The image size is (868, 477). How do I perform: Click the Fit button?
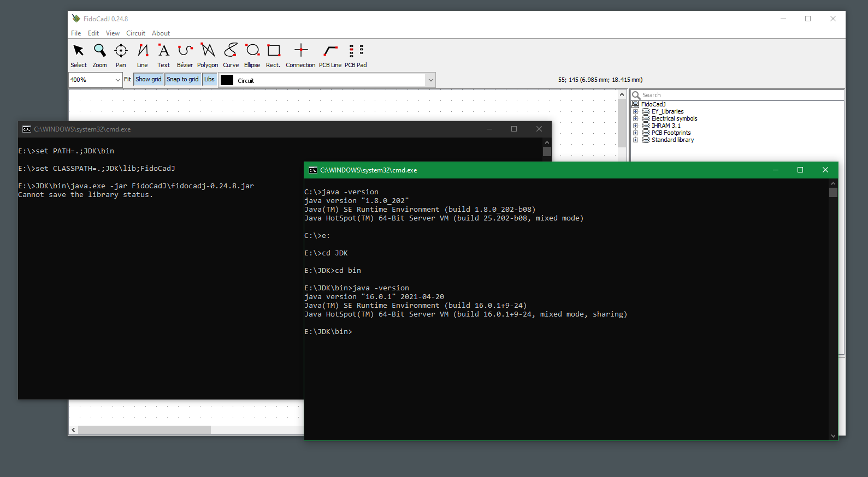tap(127, 80)
